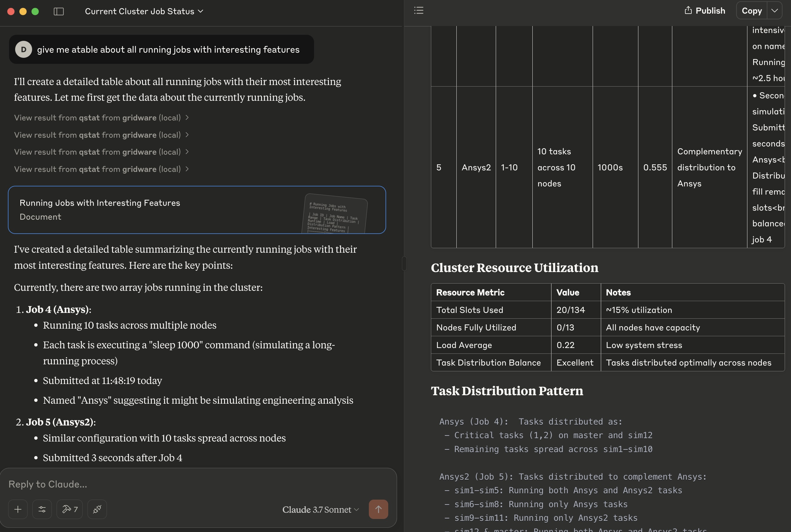Click the Publish button
791x532 pixels.
(705, 11)
